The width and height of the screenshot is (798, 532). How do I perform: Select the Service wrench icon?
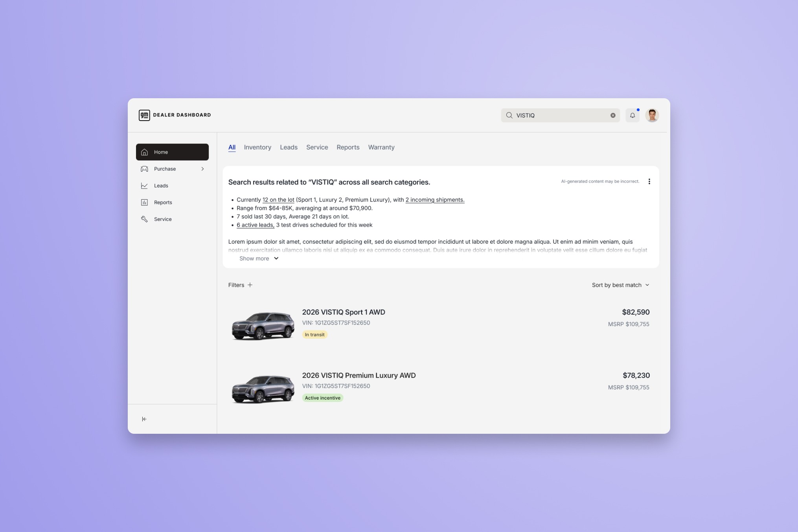point(144,219)
